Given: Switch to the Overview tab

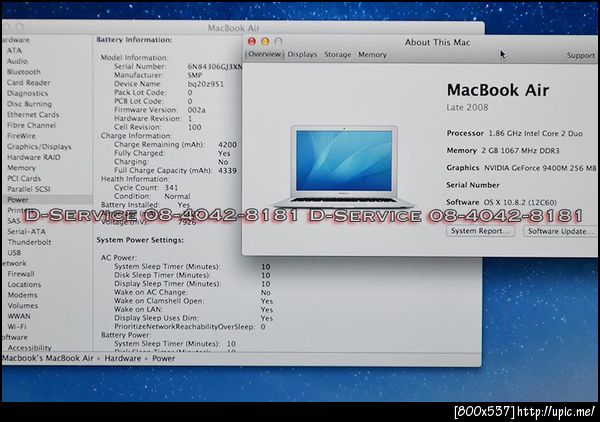Looking at the screenshot, I should 264,54.
